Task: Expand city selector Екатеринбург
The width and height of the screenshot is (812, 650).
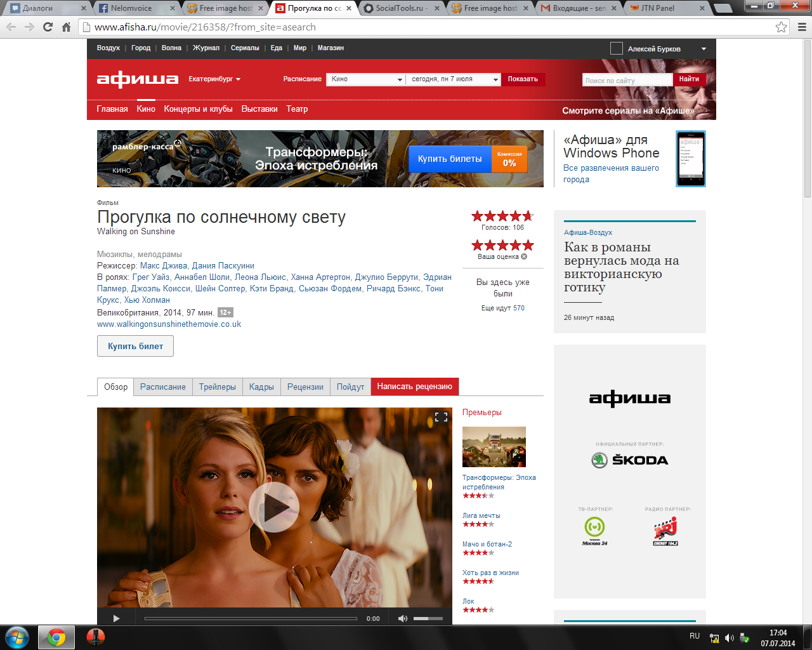Action: tap(214, 79)
